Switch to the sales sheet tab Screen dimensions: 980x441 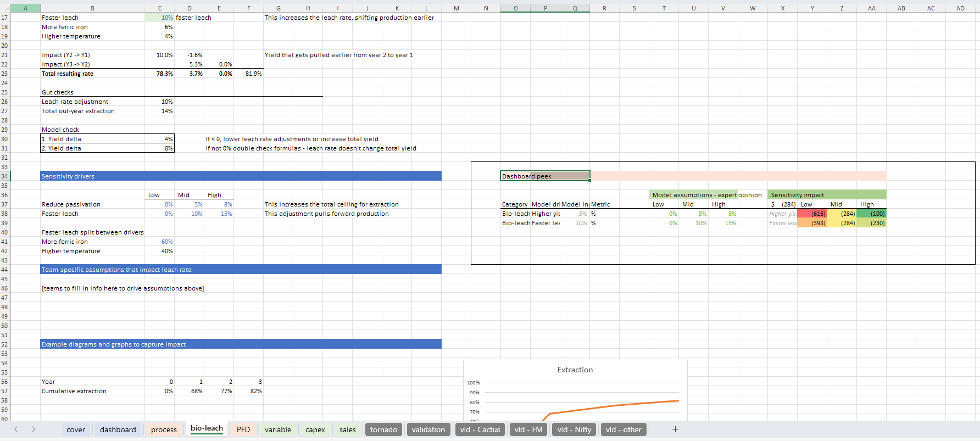coord(348,429)
